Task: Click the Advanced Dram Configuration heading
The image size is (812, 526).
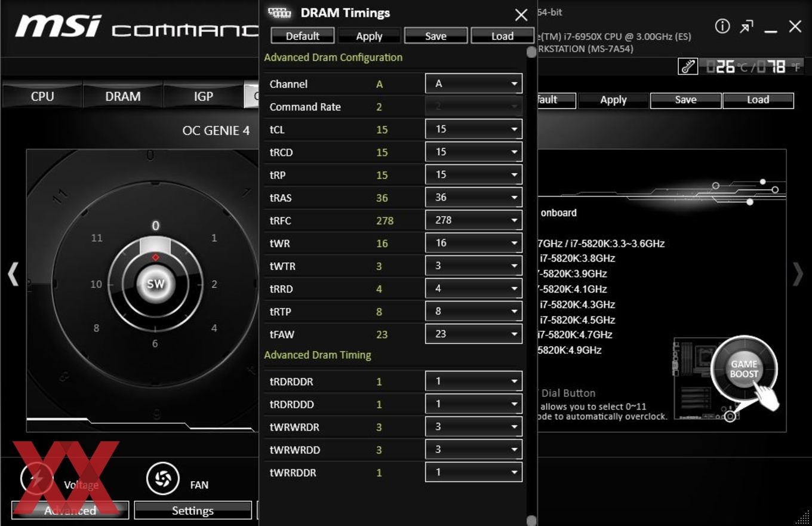Action: (333, 57)
